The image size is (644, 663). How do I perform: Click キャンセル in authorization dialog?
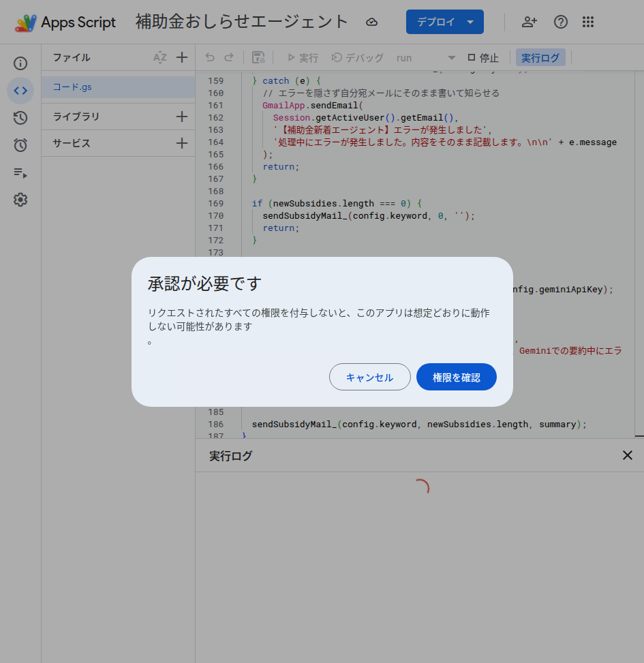[369, 377]
